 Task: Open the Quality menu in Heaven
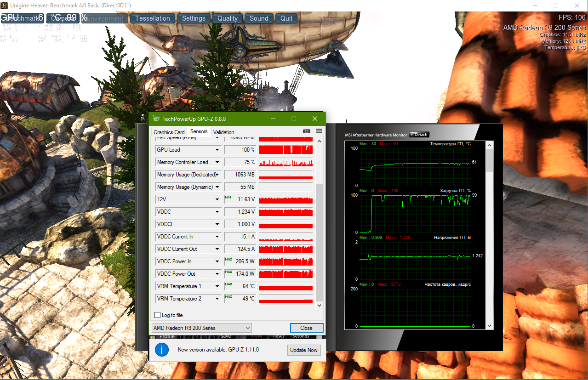click(x=228, y=18)
